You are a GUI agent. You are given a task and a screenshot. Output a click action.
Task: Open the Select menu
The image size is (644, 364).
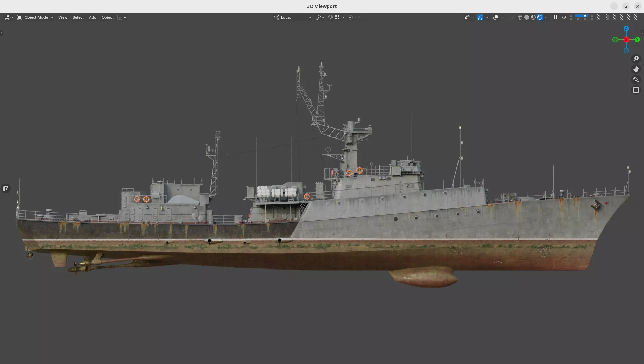[78, 17]
